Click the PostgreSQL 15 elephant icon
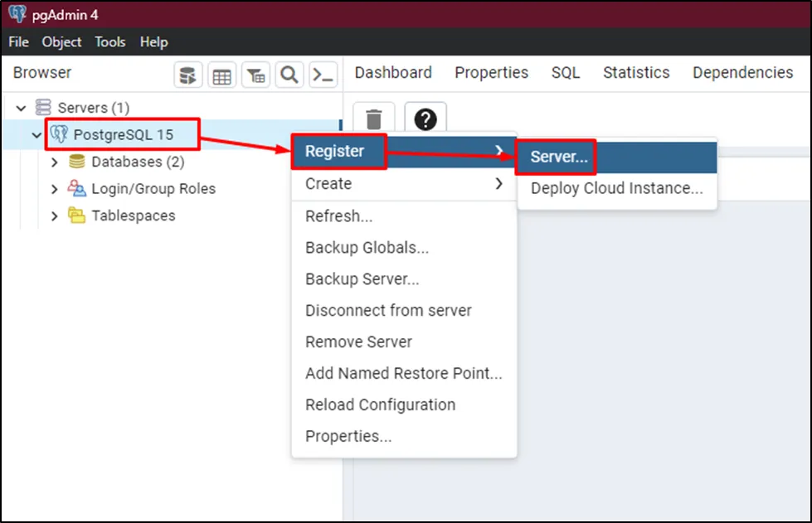812x523 pixels. (x=60, y=134)
